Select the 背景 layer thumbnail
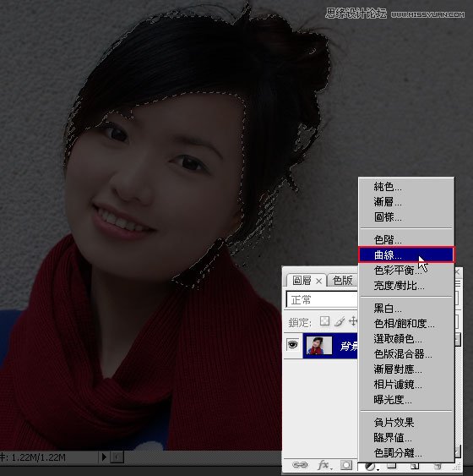Screen dimensions: 473x476 [x=319, y=346]
